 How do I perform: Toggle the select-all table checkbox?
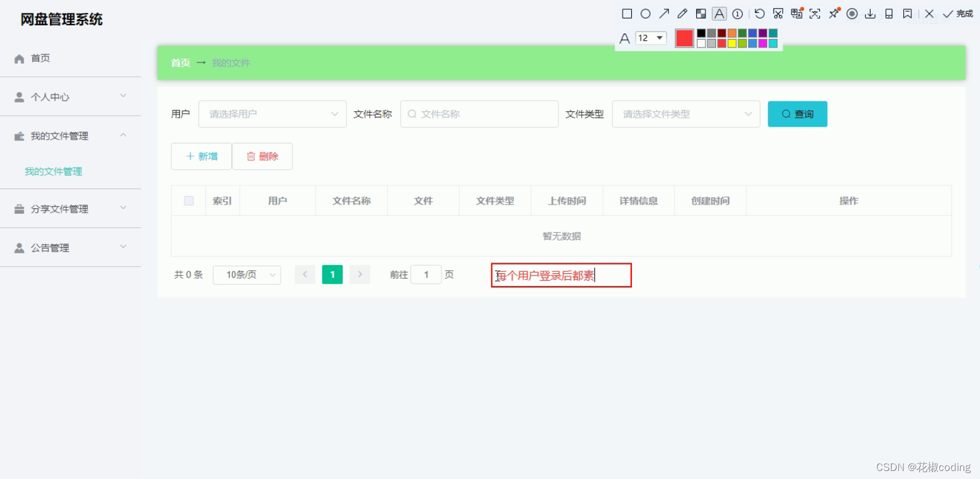[x=189, y=201]
